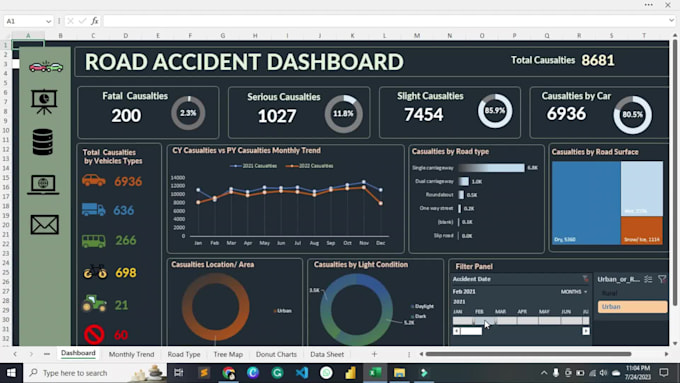The width and height of the screenshot is (680, 383).
Task: Select the blue truck vehicle icon
Action: (94, 210)
